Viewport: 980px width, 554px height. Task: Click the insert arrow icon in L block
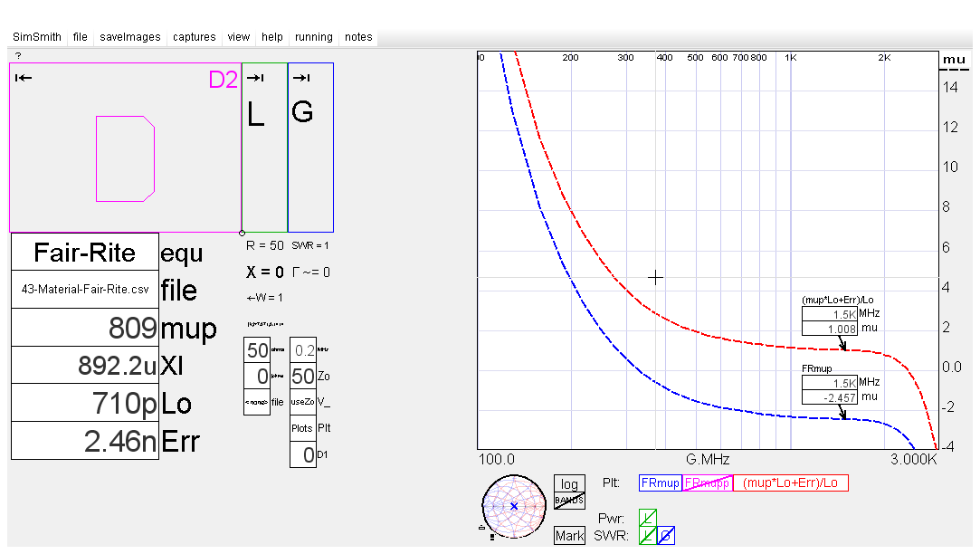[255, 78]
